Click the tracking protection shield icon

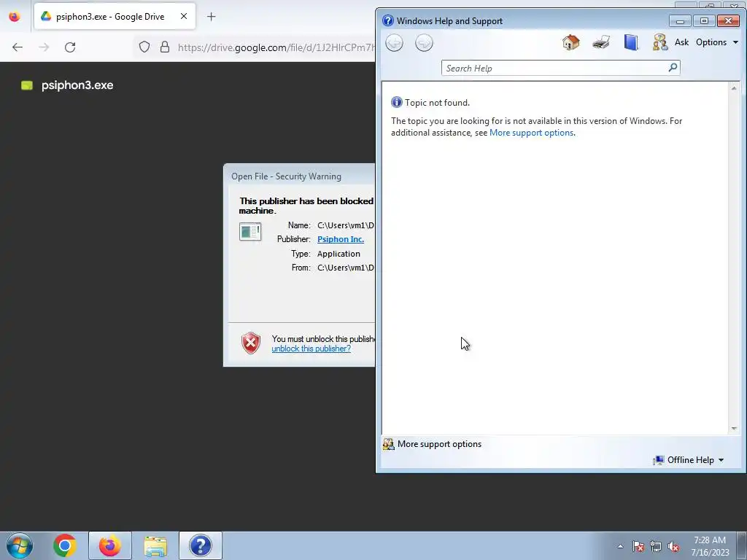pos(144,47)
